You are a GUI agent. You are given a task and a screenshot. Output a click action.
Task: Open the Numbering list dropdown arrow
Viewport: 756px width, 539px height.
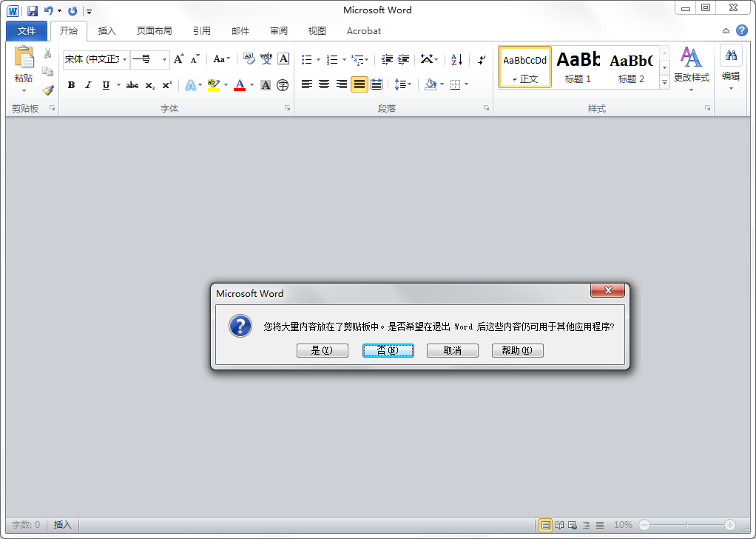tap(344, 60)
